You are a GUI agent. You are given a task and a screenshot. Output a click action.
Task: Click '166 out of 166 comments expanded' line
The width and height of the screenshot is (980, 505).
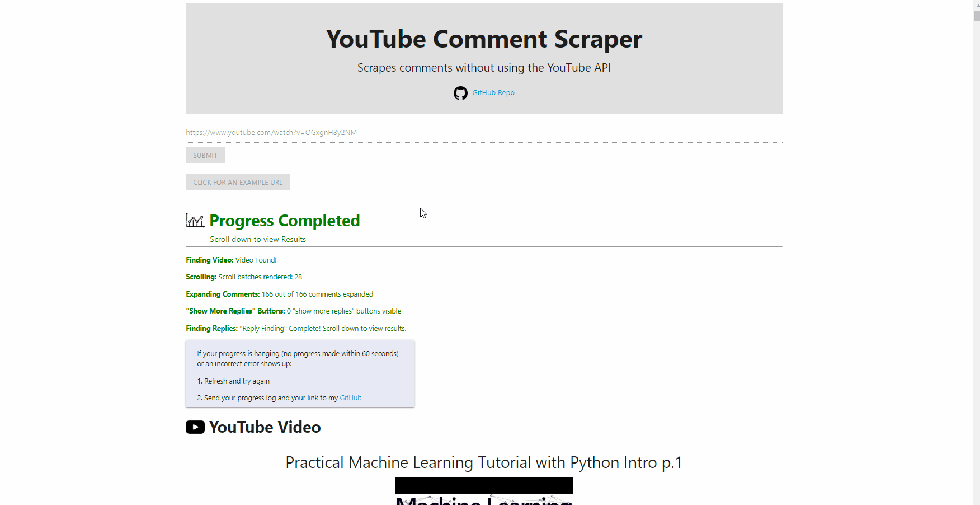pyautogui.click(x=280, y=294)
